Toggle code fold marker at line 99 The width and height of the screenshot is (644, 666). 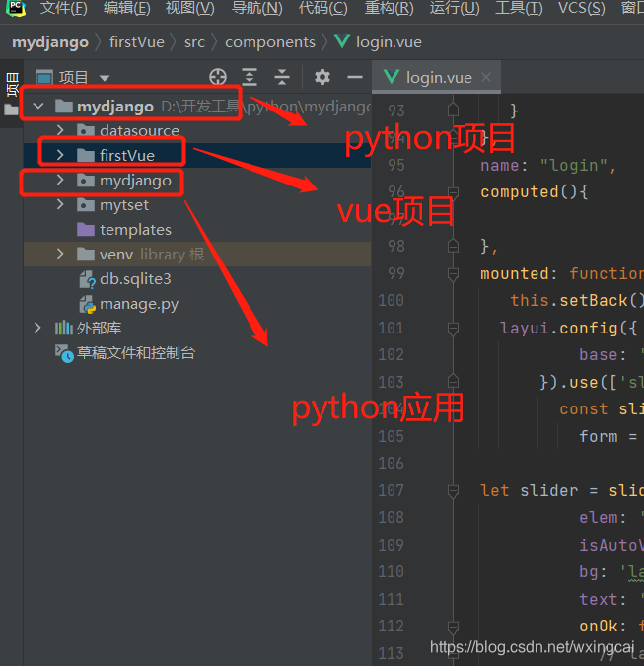point(453,274)
